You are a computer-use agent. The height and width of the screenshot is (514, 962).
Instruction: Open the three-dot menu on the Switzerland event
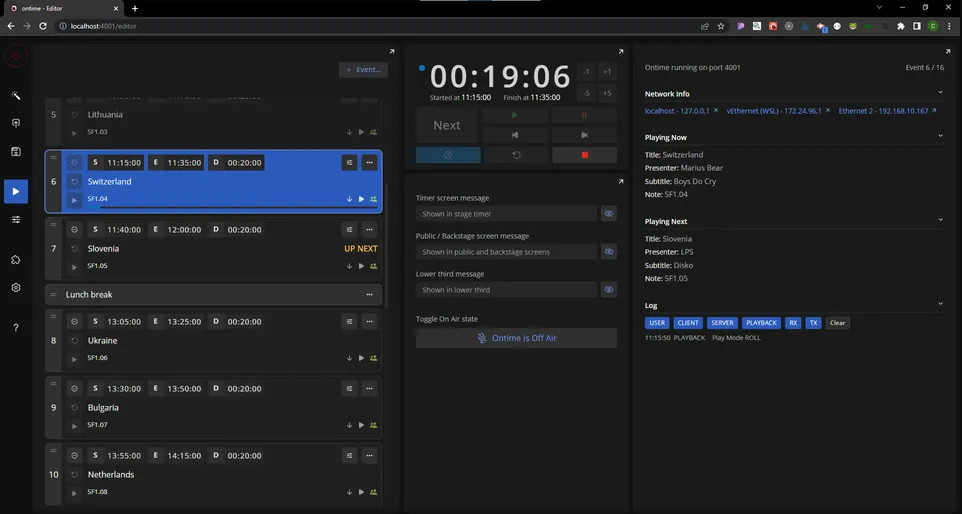tap(369, 163)
